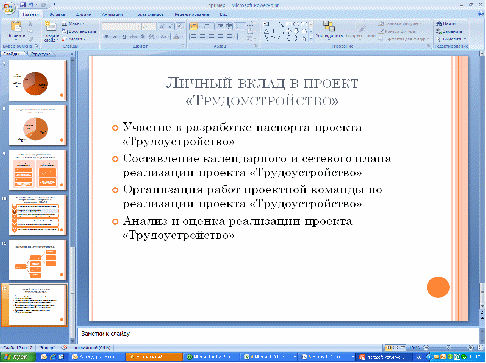This screenshot has width=486, height=363.
Task: Center text in the paragraph group
Action: 202,36
